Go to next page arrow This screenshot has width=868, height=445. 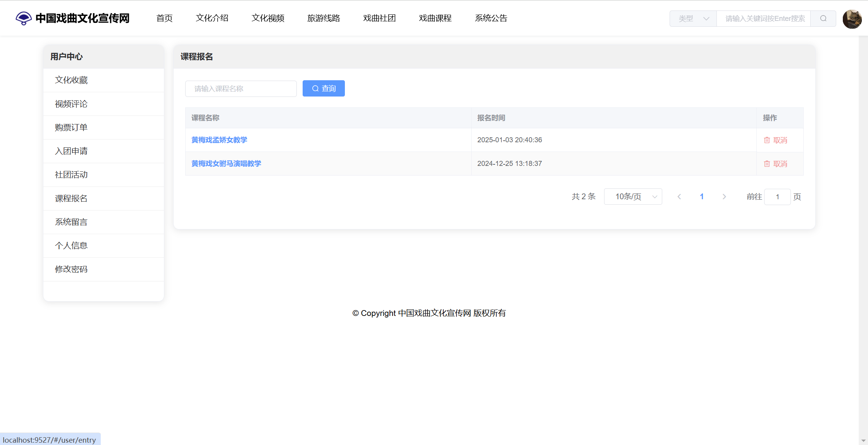point(724,197)
